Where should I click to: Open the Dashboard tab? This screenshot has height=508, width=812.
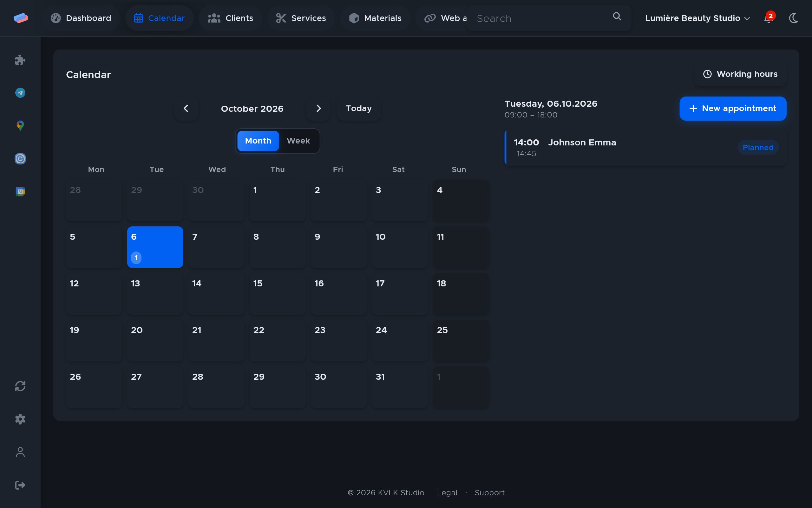tap(81, 18)
